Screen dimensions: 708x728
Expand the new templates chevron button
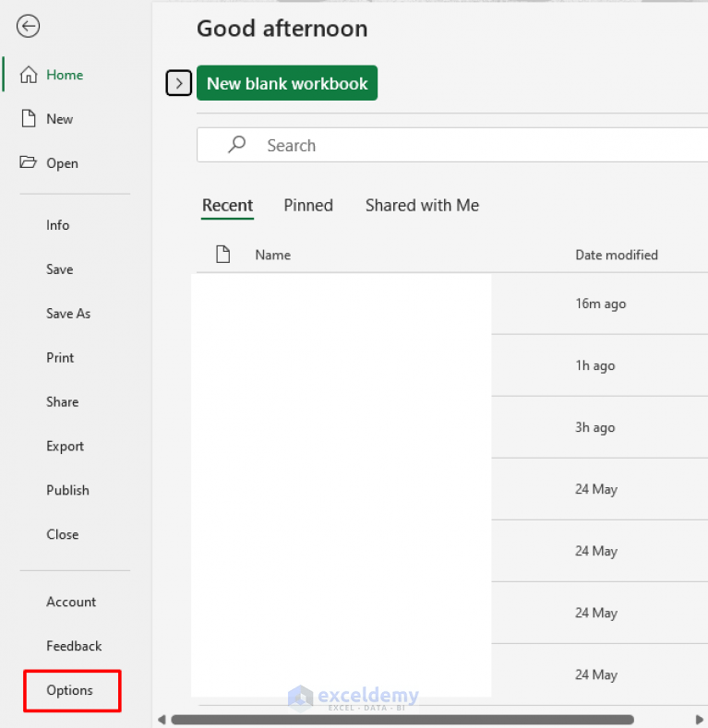(x=179, y=84)
